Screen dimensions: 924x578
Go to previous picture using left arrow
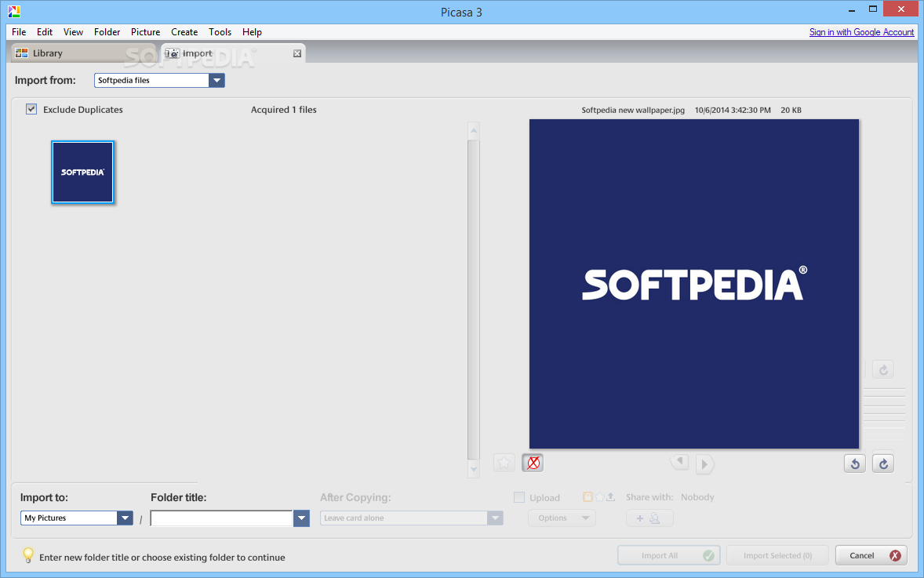click(x=680, y=463)
